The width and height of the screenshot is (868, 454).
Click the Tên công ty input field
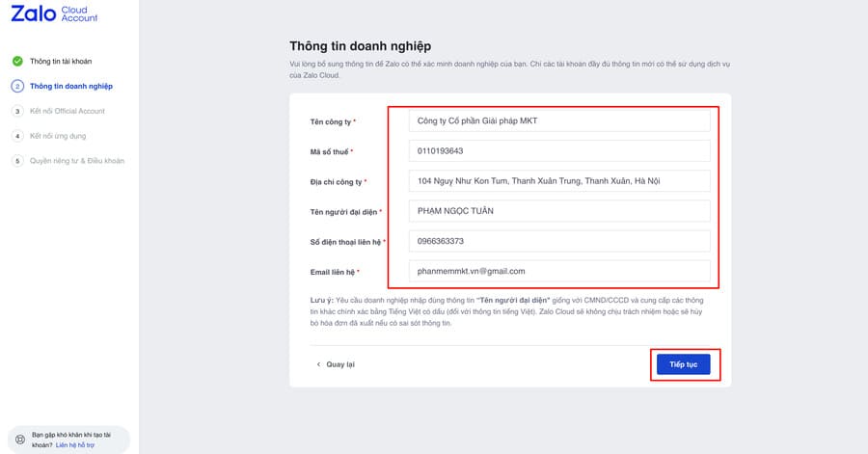[x=559, y=120]
